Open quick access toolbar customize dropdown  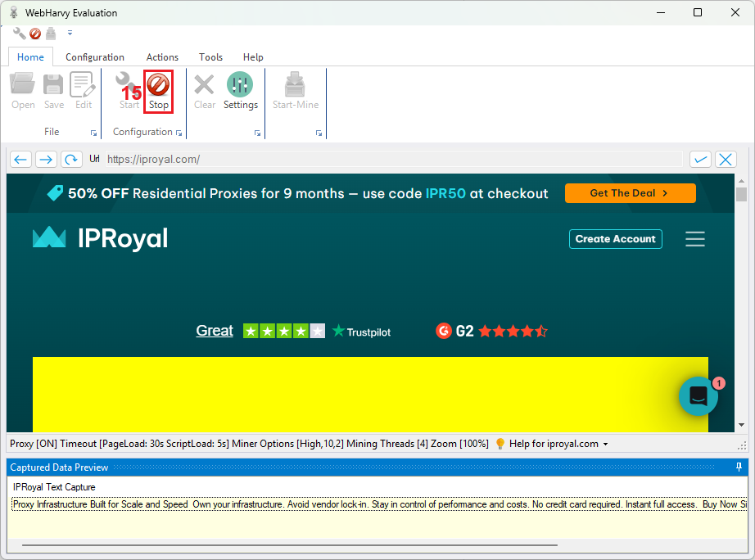[70, 34]
